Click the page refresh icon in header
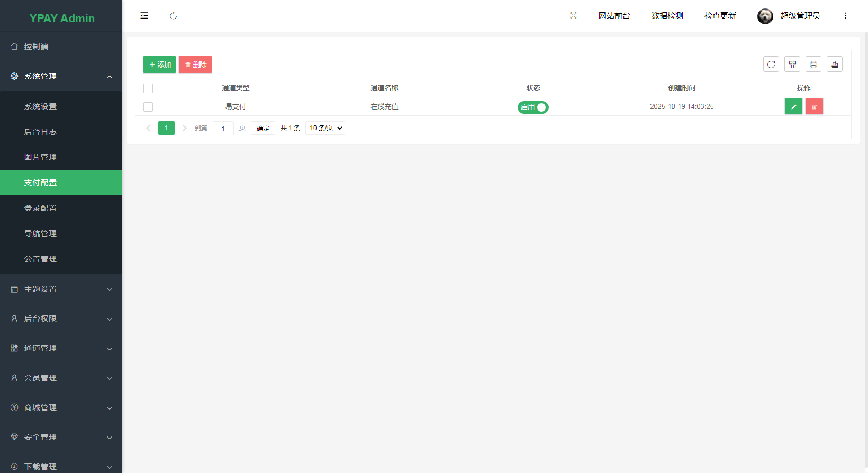 click(x=173, y=16)
